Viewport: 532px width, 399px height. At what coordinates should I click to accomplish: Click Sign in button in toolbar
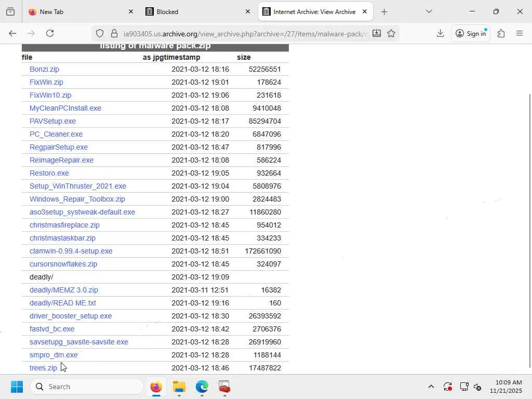coord(471,33)
